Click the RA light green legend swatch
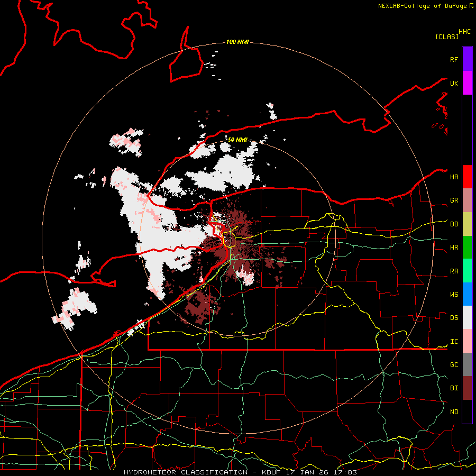 (x=467, y=271)
